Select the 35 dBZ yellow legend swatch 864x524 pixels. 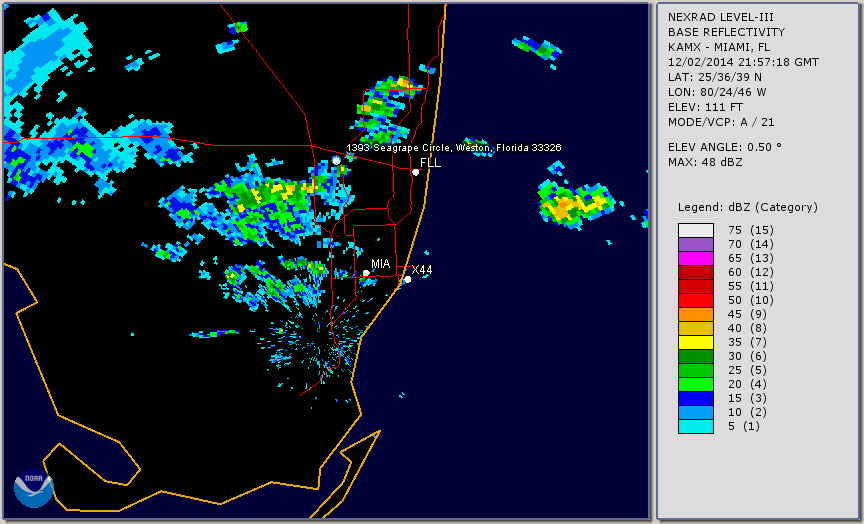pos(696,342)
